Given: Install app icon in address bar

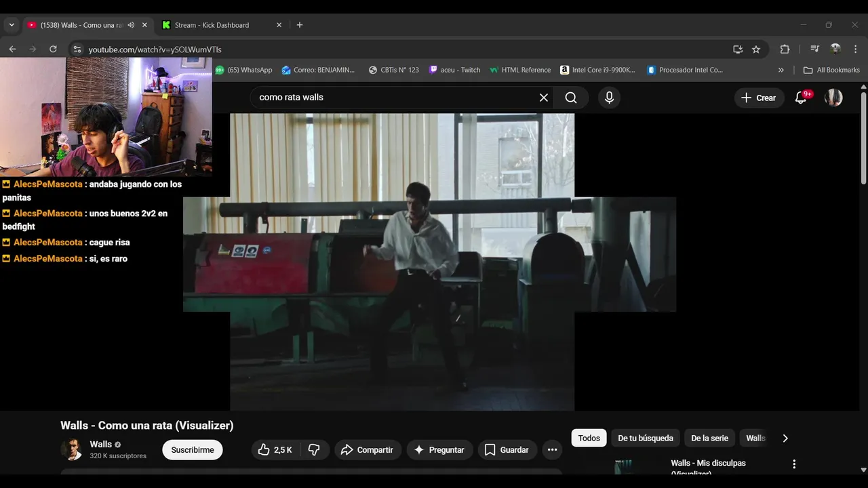Looking at the screenshot, I should coord(738,49).
